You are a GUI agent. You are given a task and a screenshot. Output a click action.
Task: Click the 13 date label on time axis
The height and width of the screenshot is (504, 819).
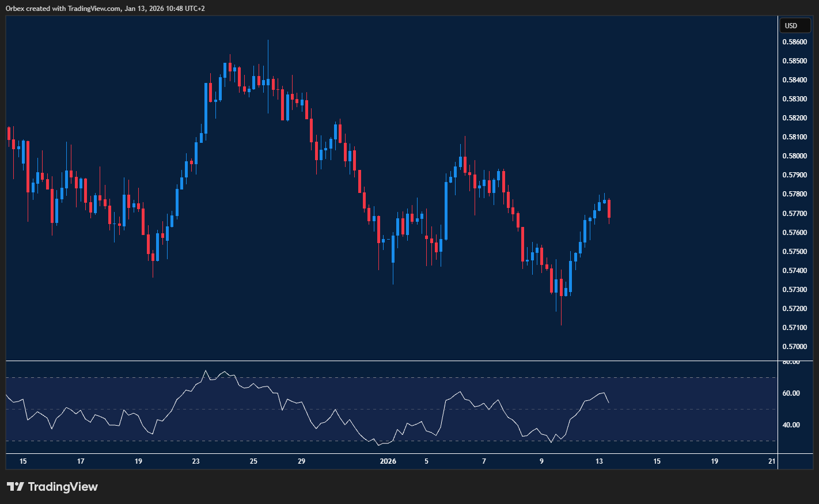pyautogui.click(x=599, y=461)
